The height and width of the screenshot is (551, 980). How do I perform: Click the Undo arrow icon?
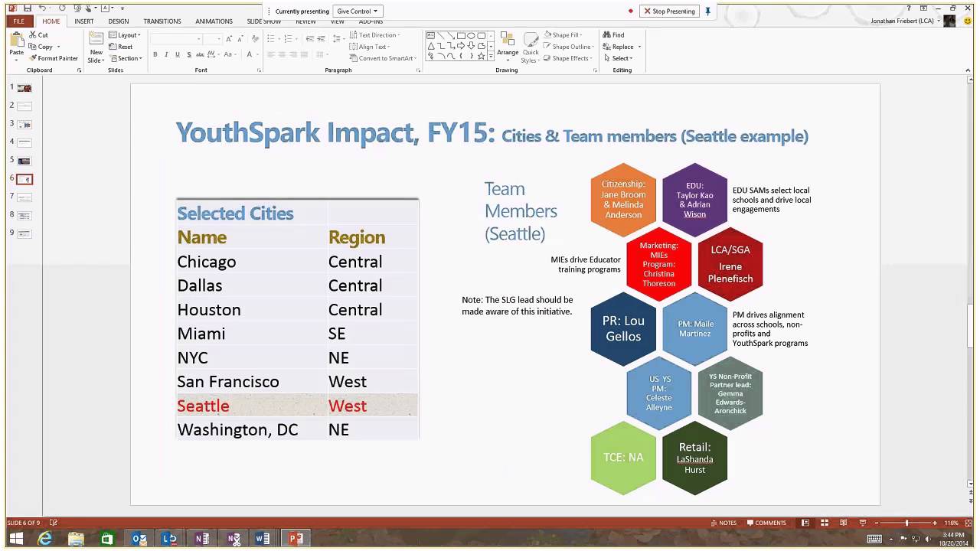42,8
